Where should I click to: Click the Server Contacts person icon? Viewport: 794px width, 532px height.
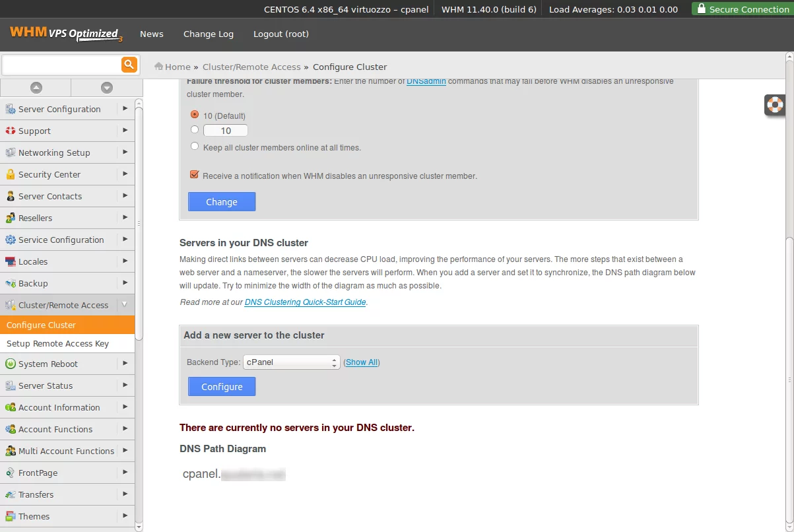(x=10, y=196)
